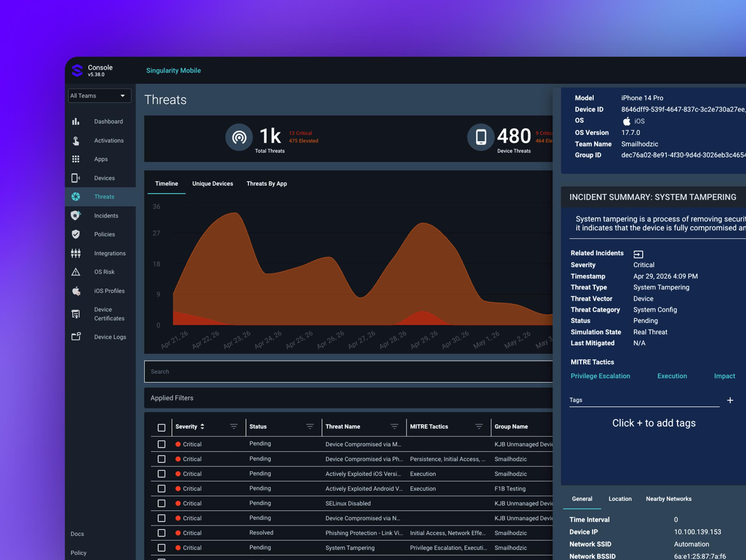Sort by the Severity column arrows
Screen dimensions: 746x560
[x=202, y=427]
